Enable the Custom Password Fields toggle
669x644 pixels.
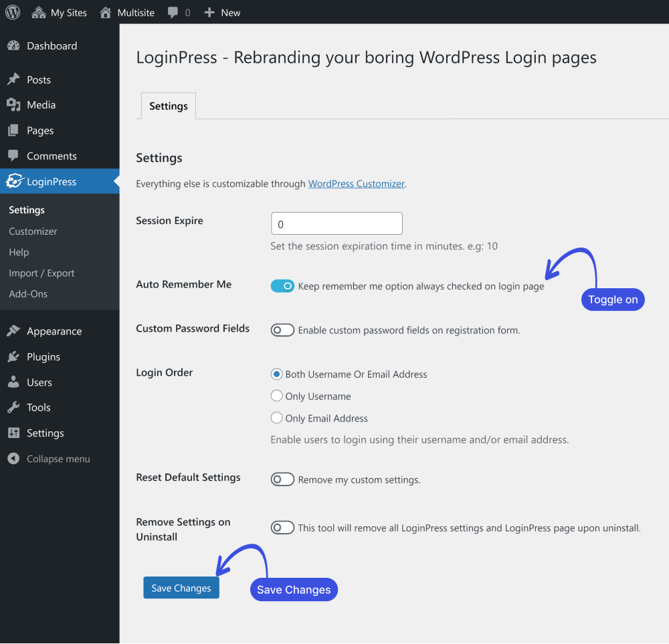(x=282, y=330)
